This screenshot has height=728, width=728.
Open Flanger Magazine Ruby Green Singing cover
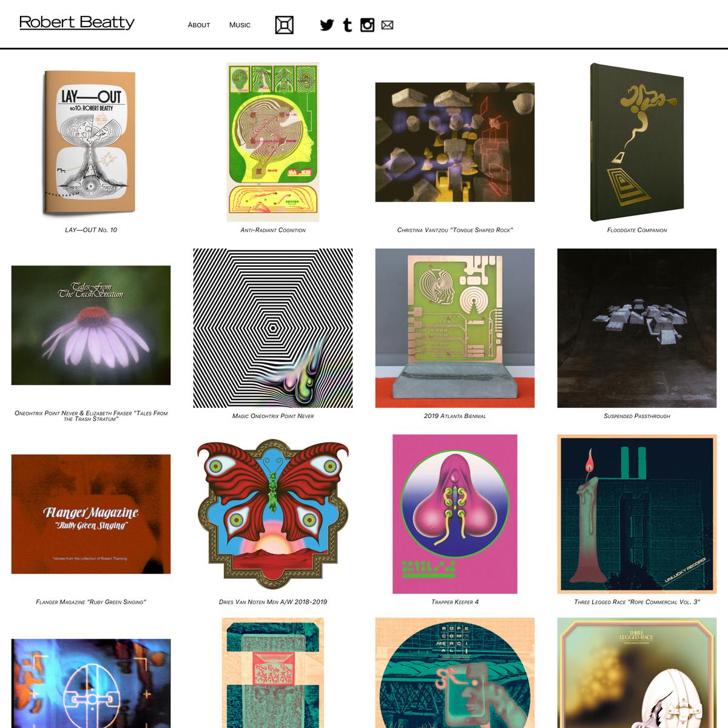pyautogui.click(x=91, y=514)
